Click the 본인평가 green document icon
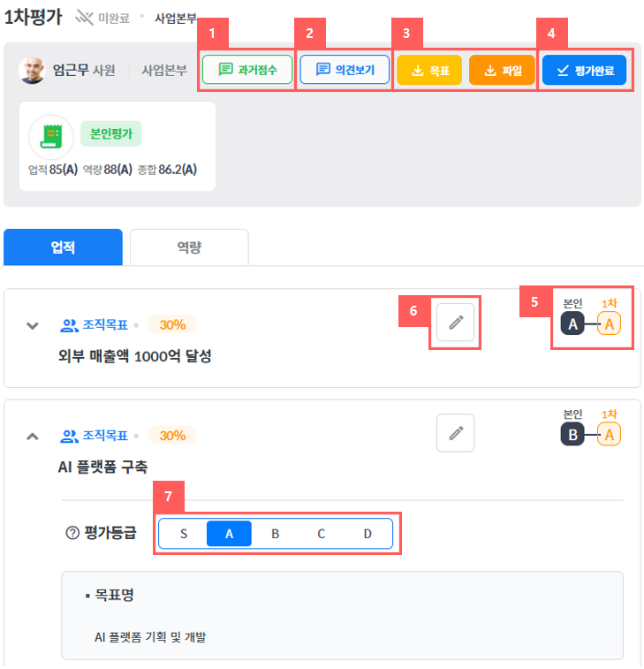Viewport: 644px width, 669px height. pyautogui.click(x=51, y=137)
